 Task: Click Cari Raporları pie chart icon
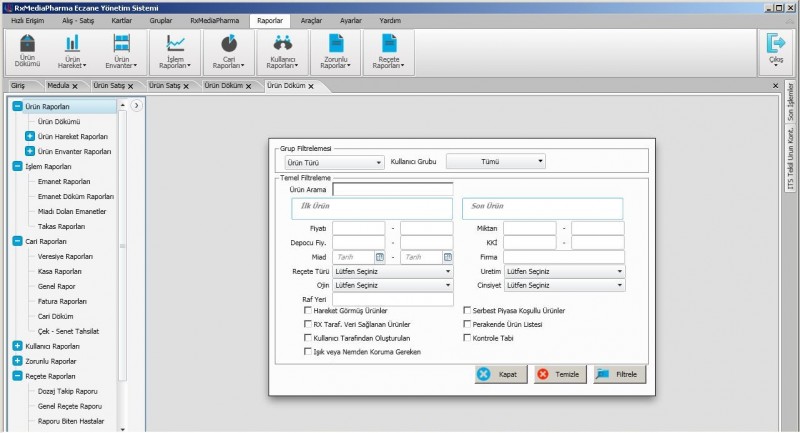(x=228, y=44)
